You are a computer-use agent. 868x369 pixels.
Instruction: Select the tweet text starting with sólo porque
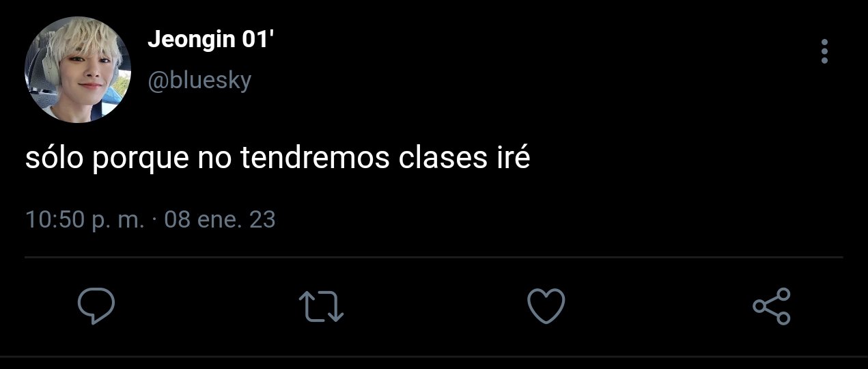278,159
